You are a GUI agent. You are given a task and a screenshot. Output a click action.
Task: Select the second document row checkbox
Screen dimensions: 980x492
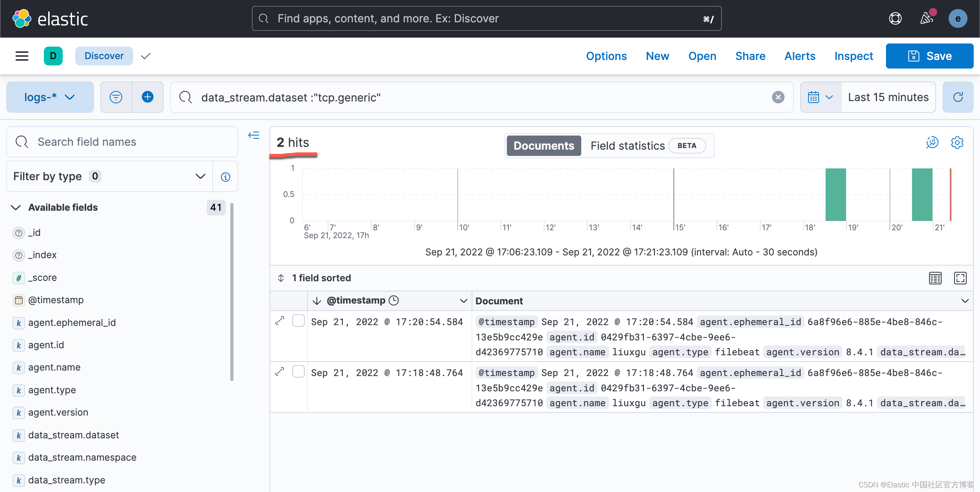pos(298,371)
